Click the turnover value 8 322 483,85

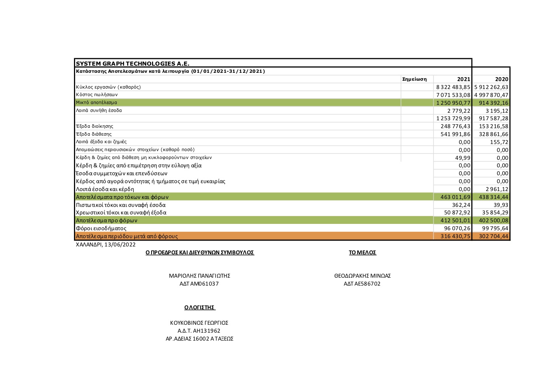pos(453,87)
